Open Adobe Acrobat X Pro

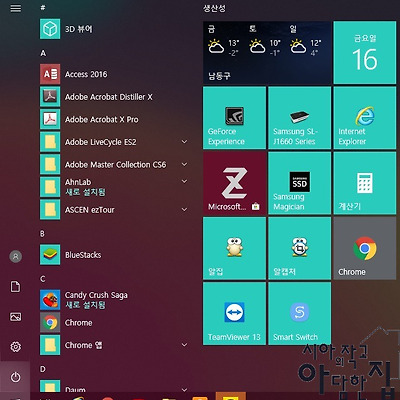[113, 119]
